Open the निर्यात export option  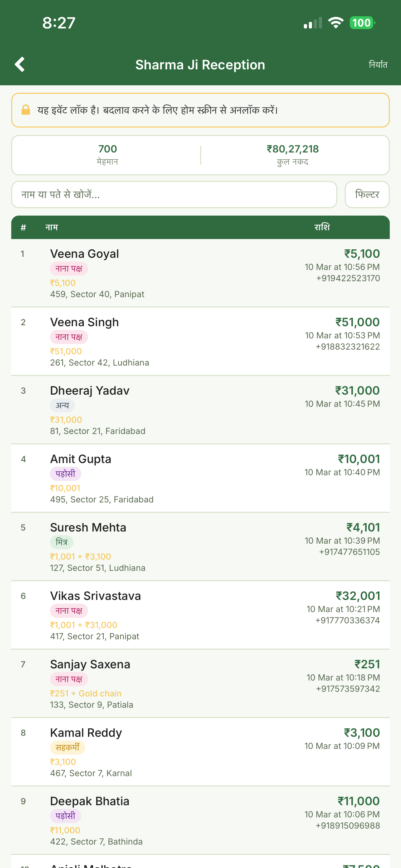click(x=378, y=64)
